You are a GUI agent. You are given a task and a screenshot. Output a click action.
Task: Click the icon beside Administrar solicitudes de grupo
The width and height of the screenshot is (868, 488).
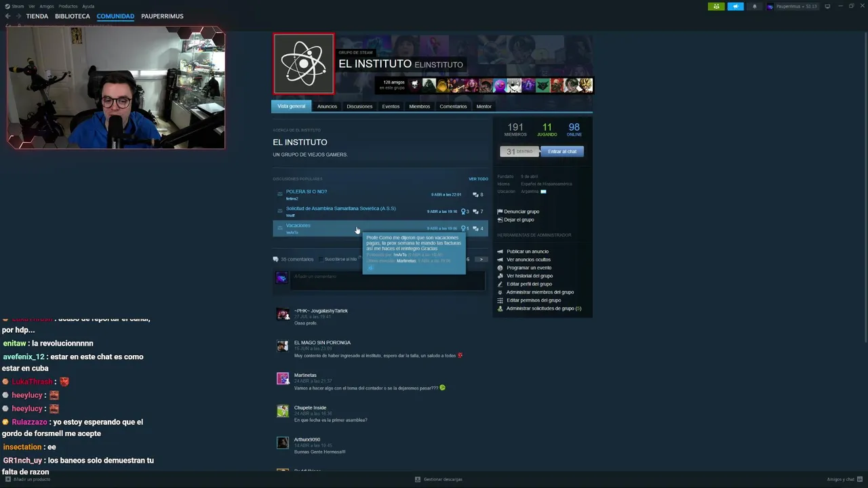(x=500, y=308)
